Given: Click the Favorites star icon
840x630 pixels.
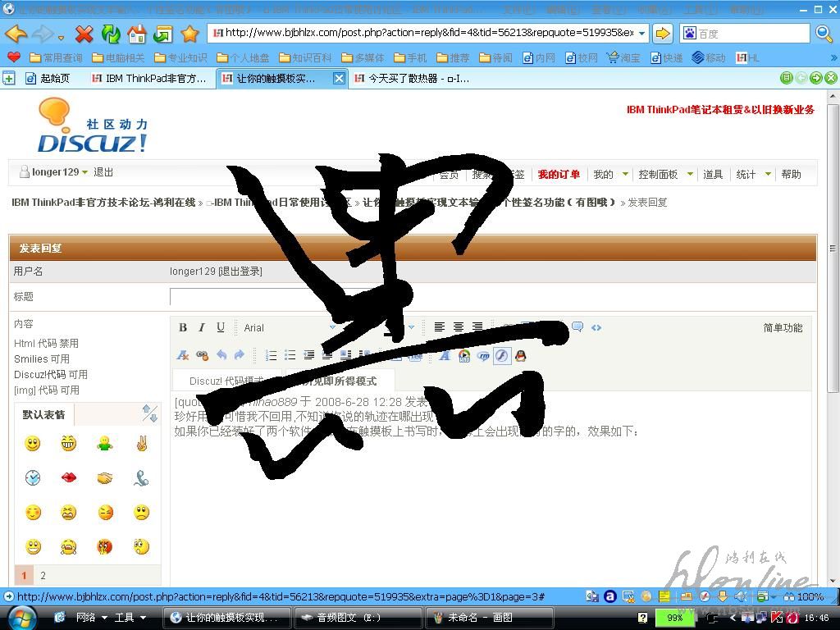Looking at the screenshot, I should (189, 34).
